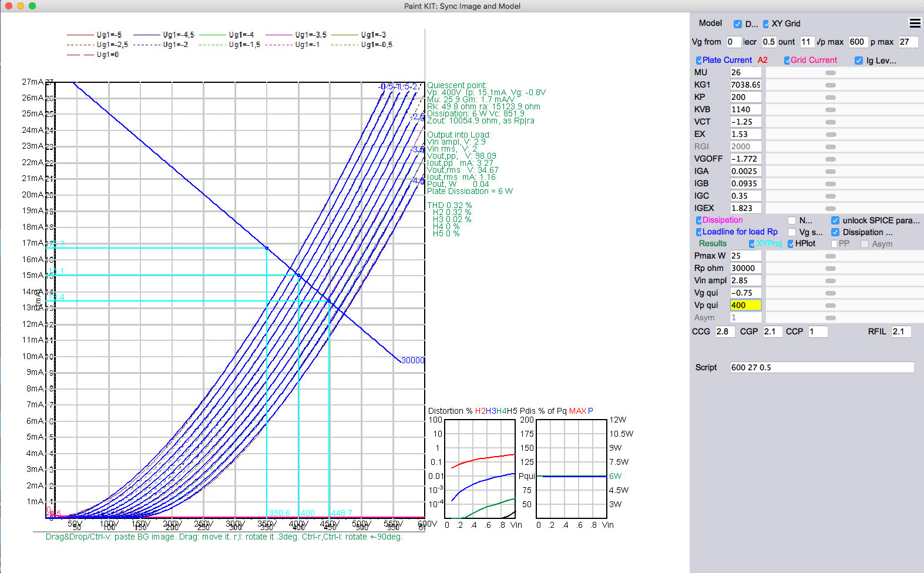Click the IGA value field 0.0025
This screenshot has height=573, width=924.
coord(745,171)
